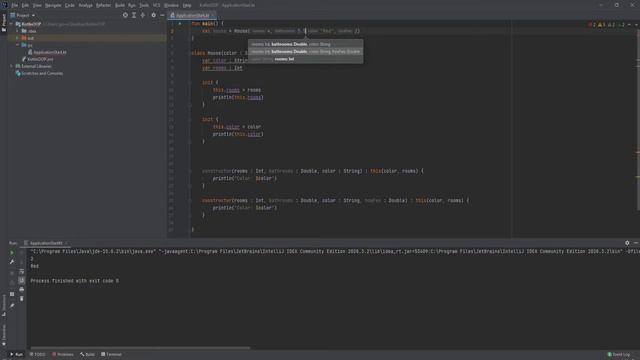Hide the Project tool window
Image resolution: width=640 pixels, height=360 pixels.
tap(162, 15)
